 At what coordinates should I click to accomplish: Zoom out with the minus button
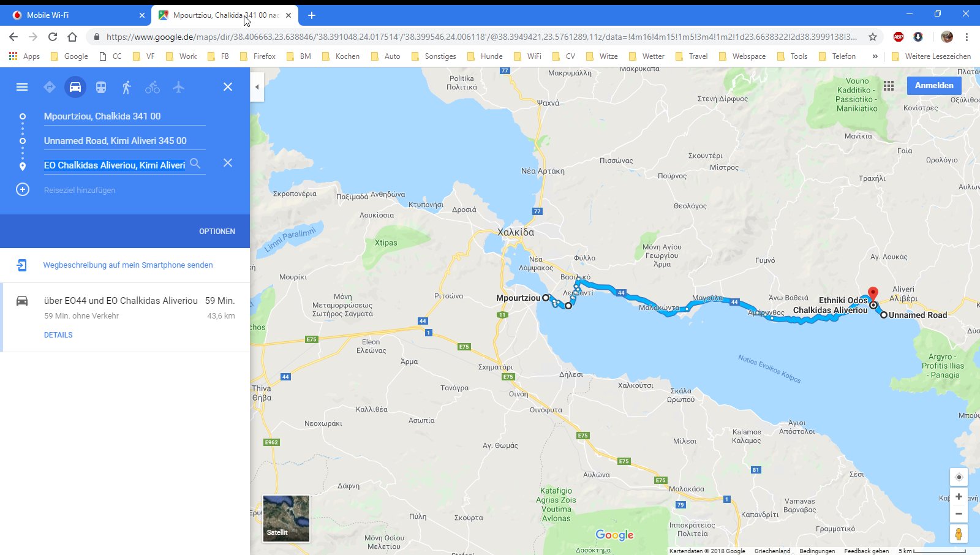pyautogui.click(x=959, y=514)
